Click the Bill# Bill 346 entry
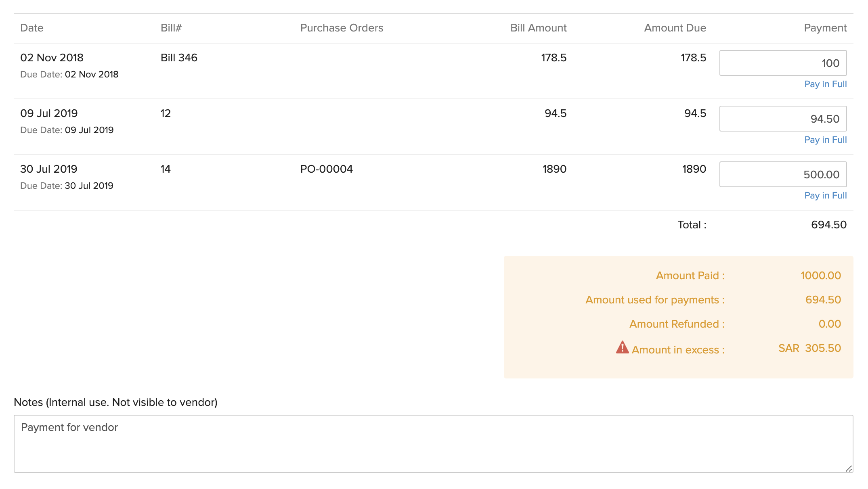The height and width of the screenshot is (489, 868). click(178, 58)
